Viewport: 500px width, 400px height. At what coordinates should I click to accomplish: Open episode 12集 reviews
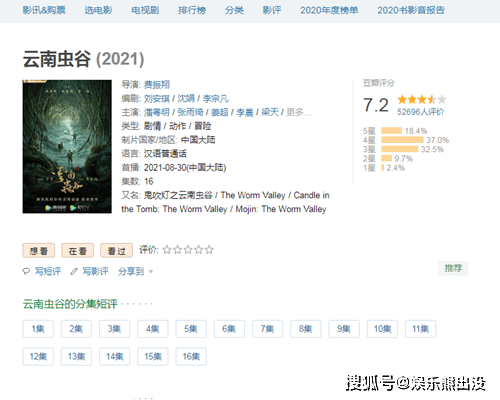coord(38,357)
